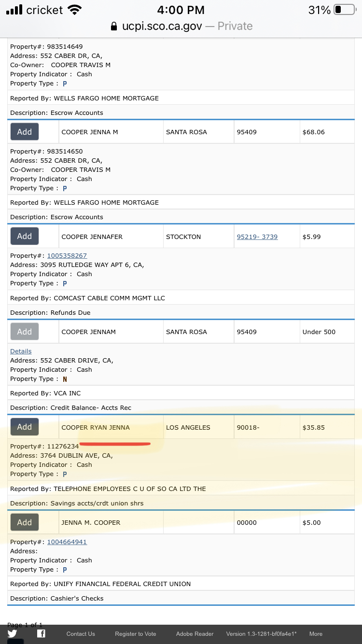Open the Twitter icon in footer

point(13,633)
